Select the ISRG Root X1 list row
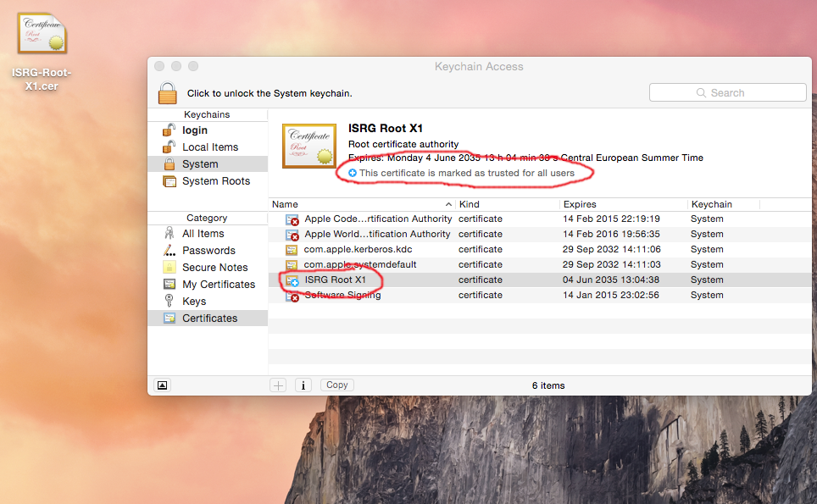This screenshot has height=504, width=817. [x=541, y=280]
